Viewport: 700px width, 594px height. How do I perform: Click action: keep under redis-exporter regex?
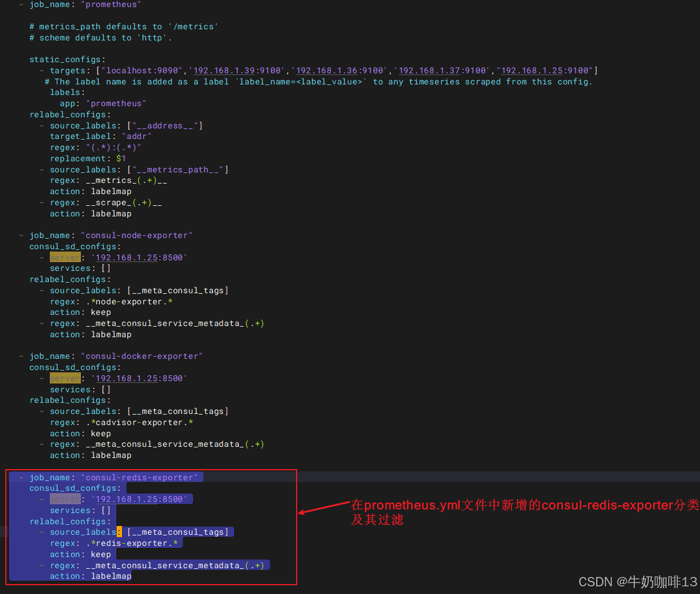click(80, 554)
